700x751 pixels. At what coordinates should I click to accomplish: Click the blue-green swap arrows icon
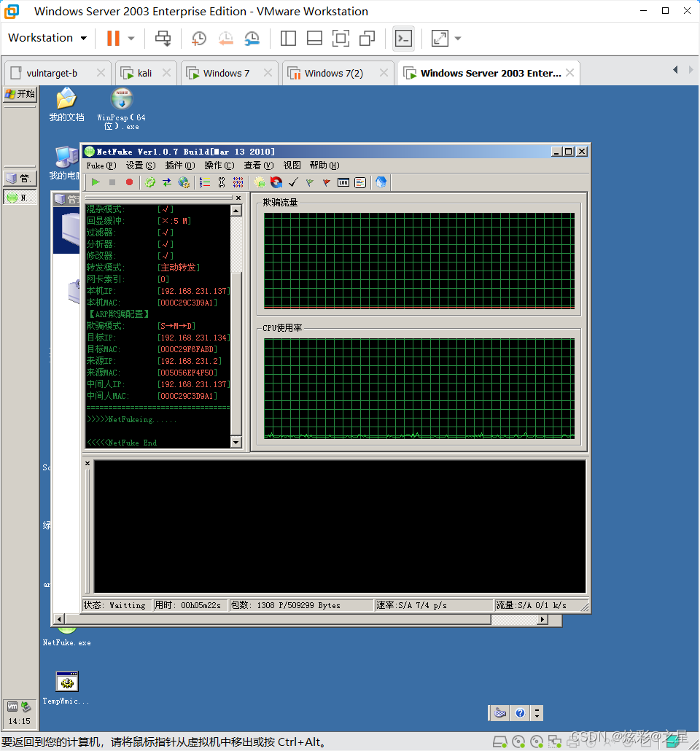[x=167, y=182]
